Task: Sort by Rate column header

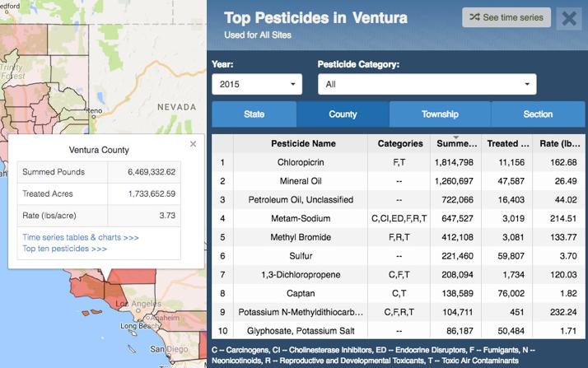Action: (x=557, y=143)
